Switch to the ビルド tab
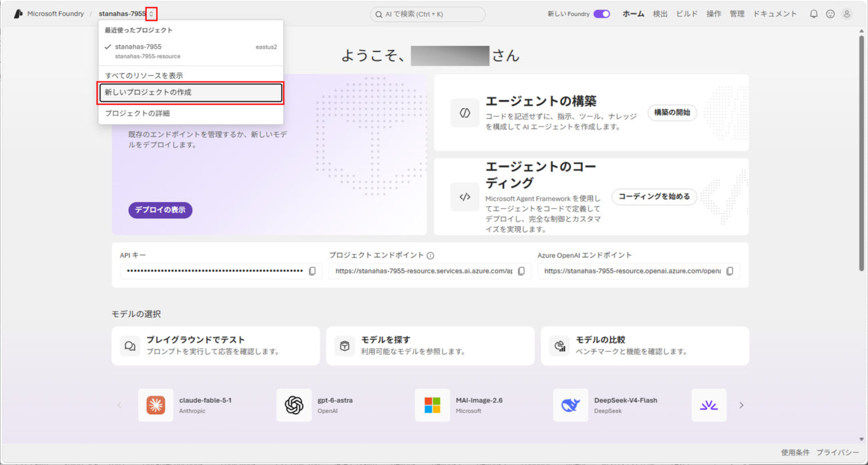 tap(687, 14)
